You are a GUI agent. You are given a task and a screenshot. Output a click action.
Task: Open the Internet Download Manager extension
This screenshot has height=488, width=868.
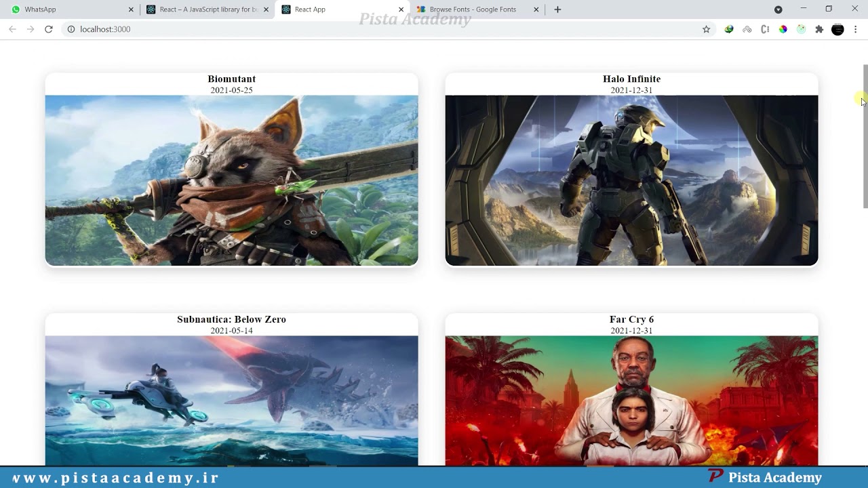click(x=729, y=29)
